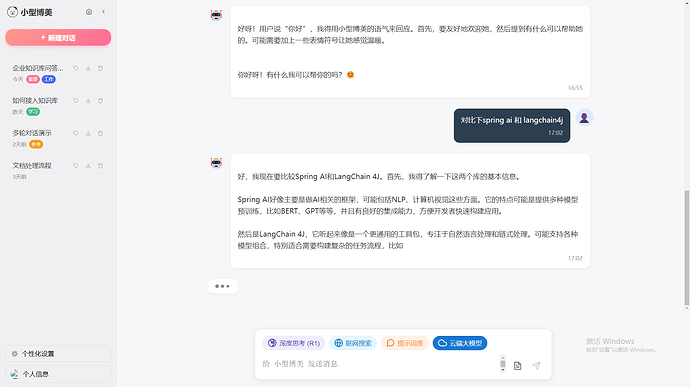Click the message input field
This screenshot has height=387, width=690.
pos(379,364)
